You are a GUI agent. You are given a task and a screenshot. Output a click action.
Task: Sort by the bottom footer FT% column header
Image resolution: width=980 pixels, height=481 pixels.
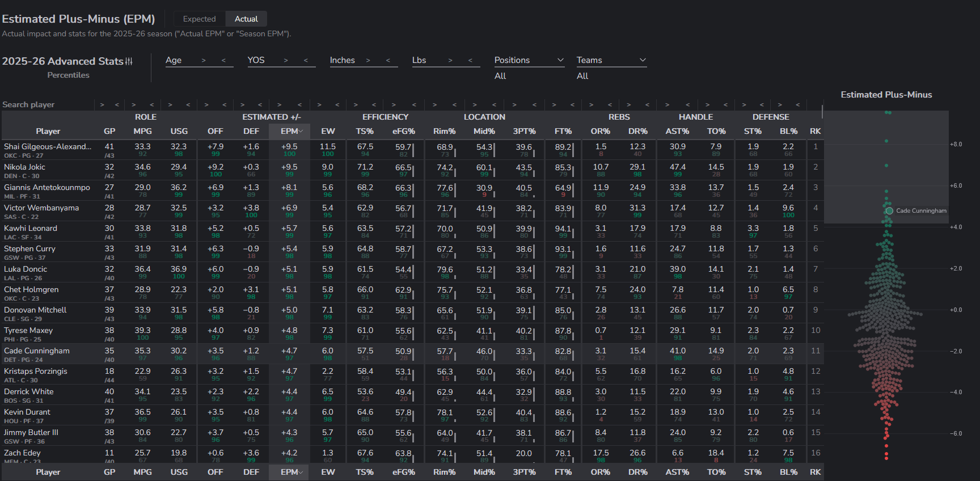pos(563,472)
